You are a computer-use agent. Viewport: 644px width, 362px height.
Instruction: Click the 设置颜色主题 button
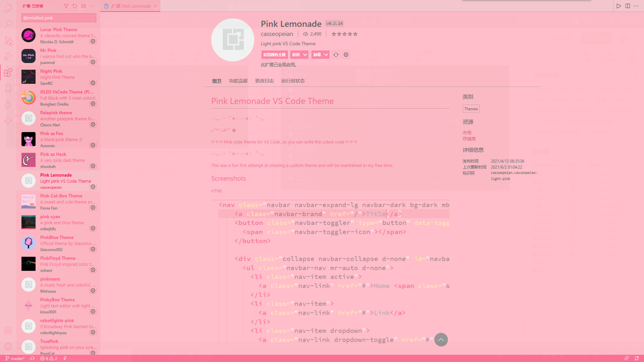point(274,55)
